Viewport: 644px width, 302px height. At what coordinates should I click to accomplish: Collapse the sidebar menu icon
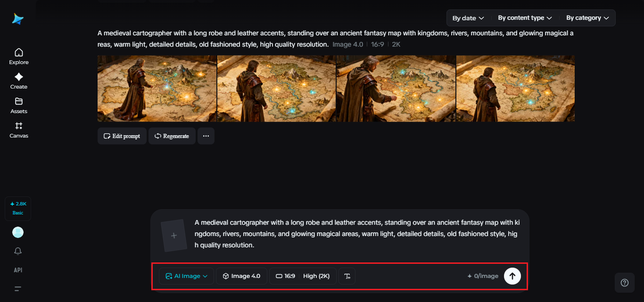(18, 289)
